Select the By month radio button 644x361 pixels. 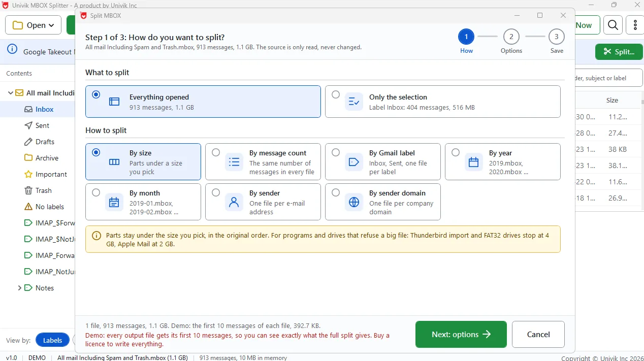[96, 192]
